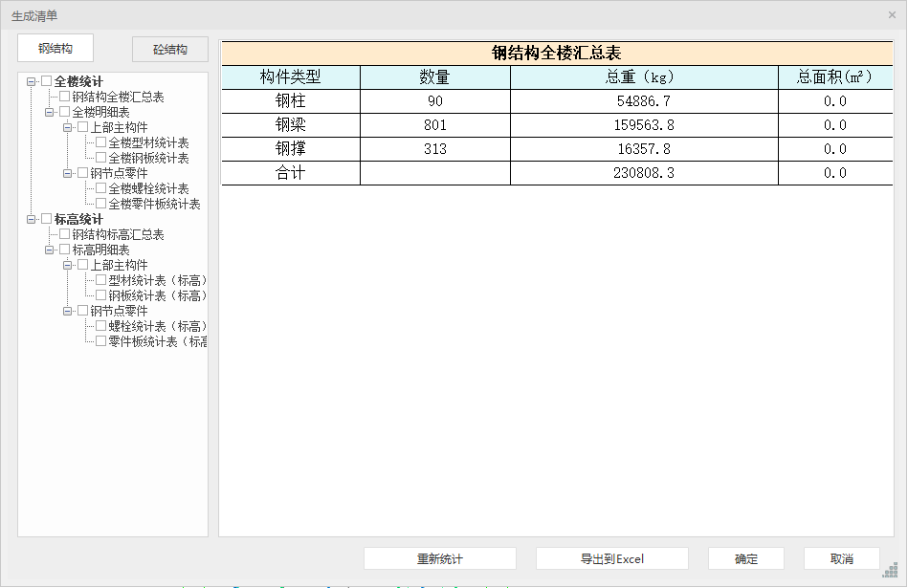Cancel the dialog with 取消

[841, 558]
